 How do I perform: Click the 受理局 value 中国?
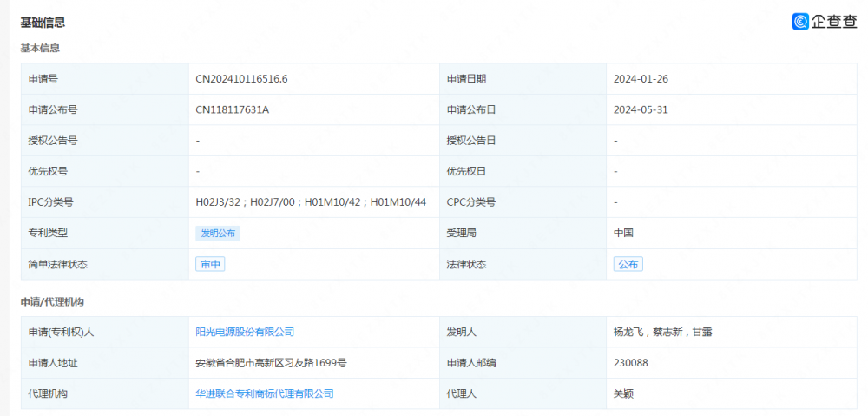[623, 233]
